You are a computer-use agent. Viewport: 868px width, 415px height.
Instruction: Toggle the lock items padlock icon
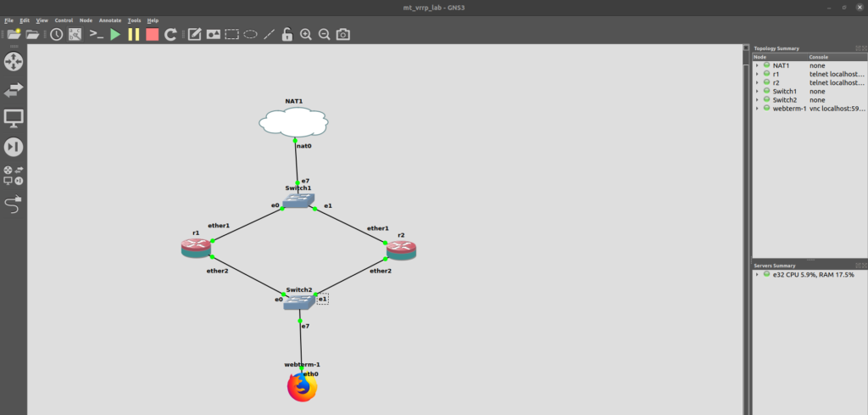coord(287,35)
